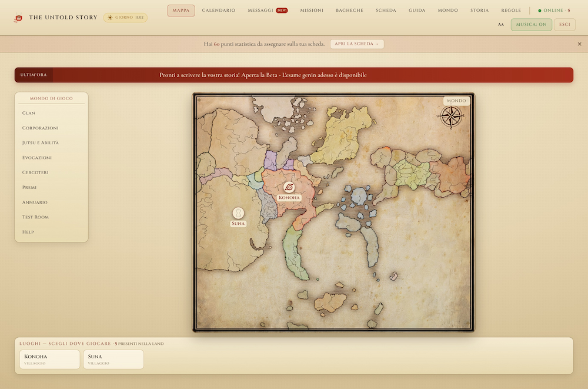Open the Mondo menu item
The height and width of the screenshot is (389, 588).
tap(447, 11)
